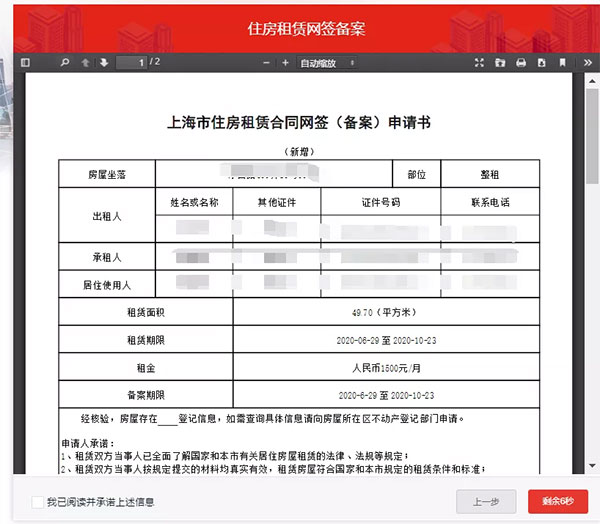Screen dimensions: 600x524
Task: Click the 租赁期限 label cell
Action: (x=146, y=340)
